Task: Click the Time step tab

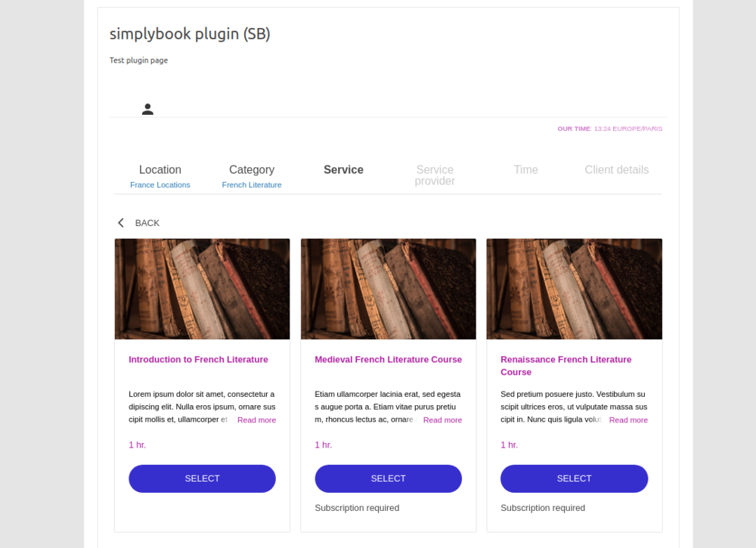Action: point(525,169)
